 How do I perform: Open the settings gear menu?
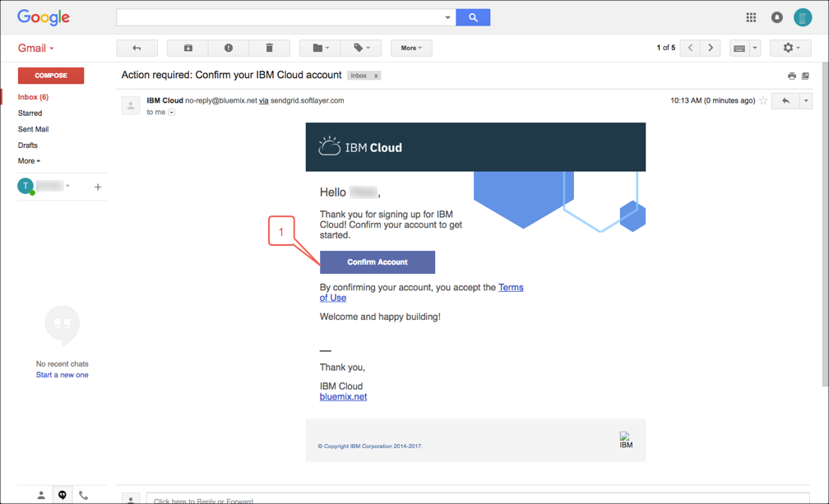791,48
